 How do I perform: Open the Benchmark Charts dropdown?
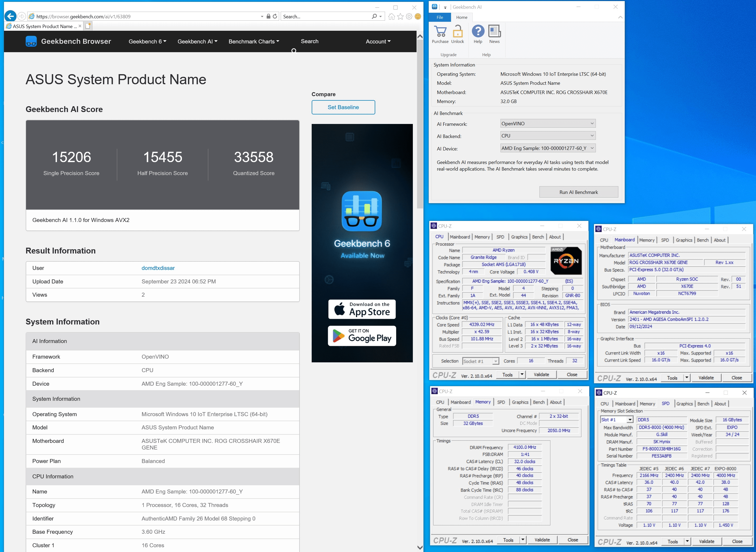[x=254, y=41]
